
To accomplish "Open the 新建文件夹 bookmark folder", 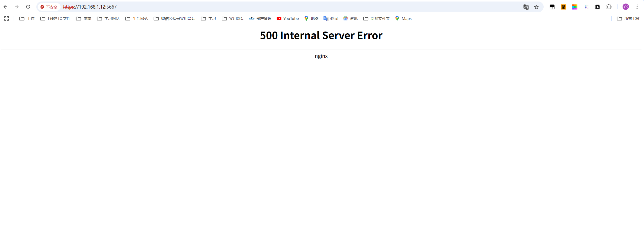I will pos(376,18).
